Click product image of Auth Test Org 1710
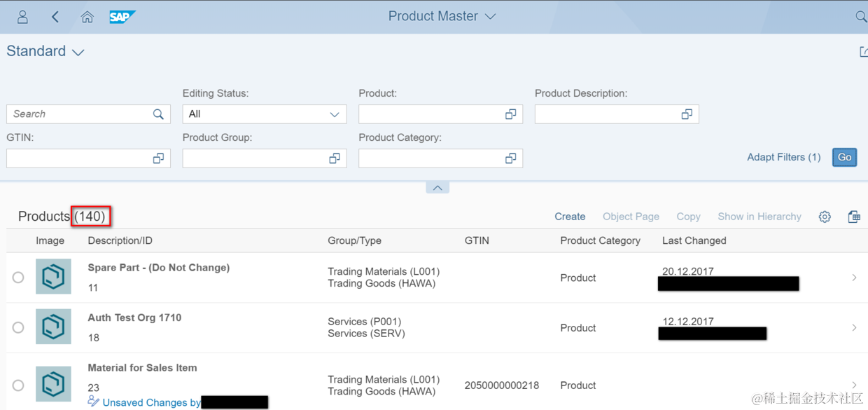Screen dimensions: 868x410 point(53,327)
